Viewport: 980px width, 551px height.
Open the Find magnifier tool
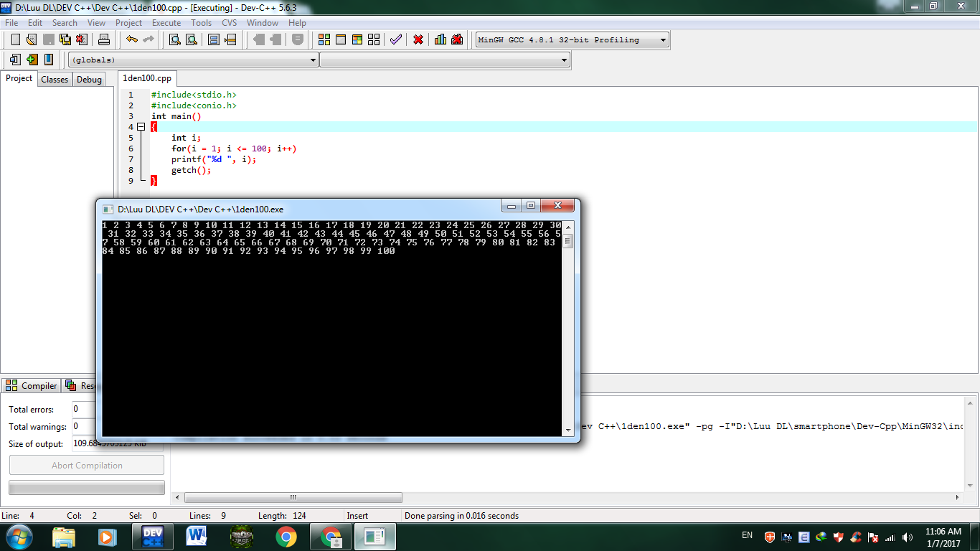[x=174, y=39]
